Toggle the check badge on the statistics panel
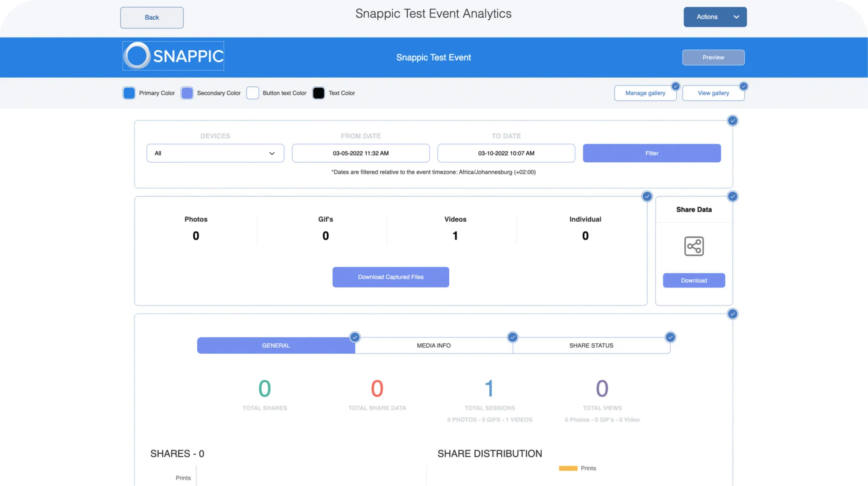Image resolution: width=868 pixels, height=486 pixels. coord(732,314)
